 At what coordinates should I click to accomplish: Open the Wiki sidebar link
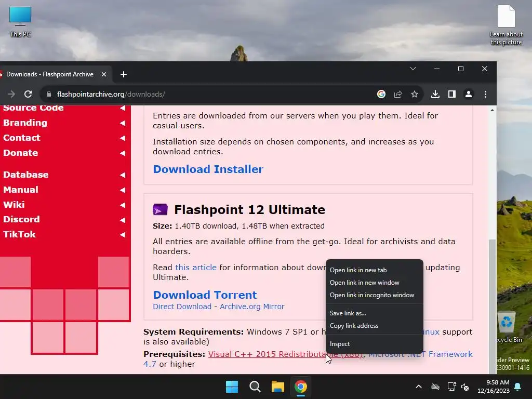pyautogui.click(x=14, y=205)
